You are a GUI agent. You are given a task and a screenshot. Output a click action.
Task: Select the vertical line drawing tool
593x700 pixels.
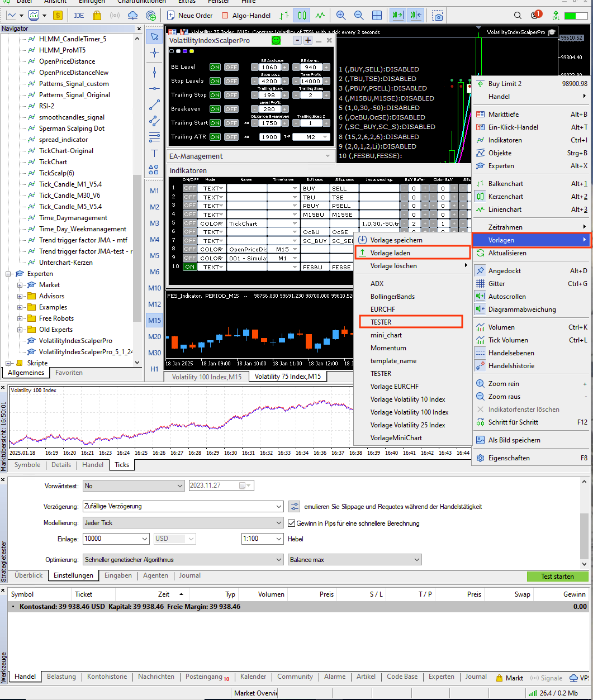tap(155, 72)
